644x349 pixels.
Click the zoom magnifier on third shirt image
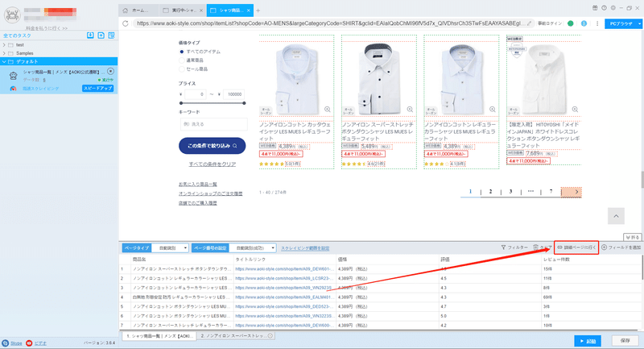click(493, 110)
